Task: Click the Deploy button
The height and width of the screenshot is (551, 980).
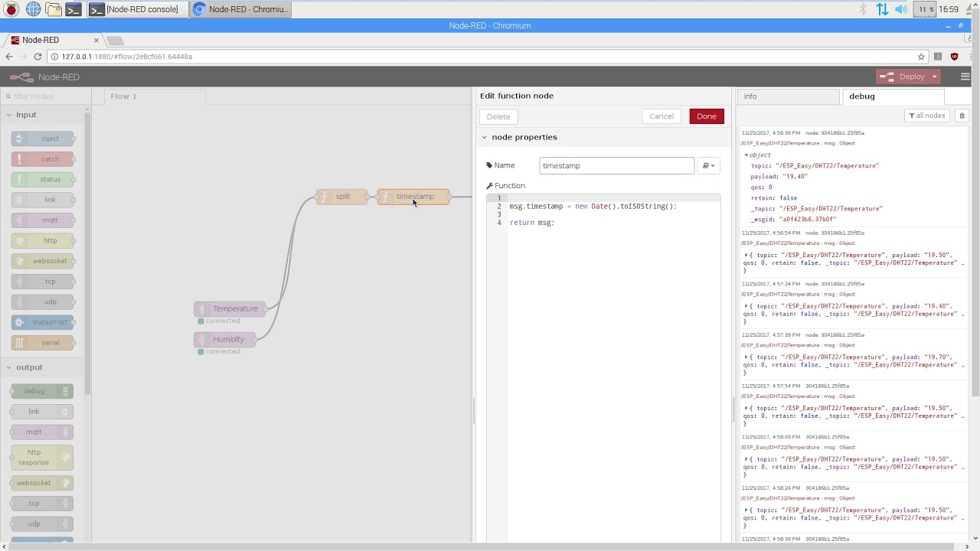Action: coord(903,77)
